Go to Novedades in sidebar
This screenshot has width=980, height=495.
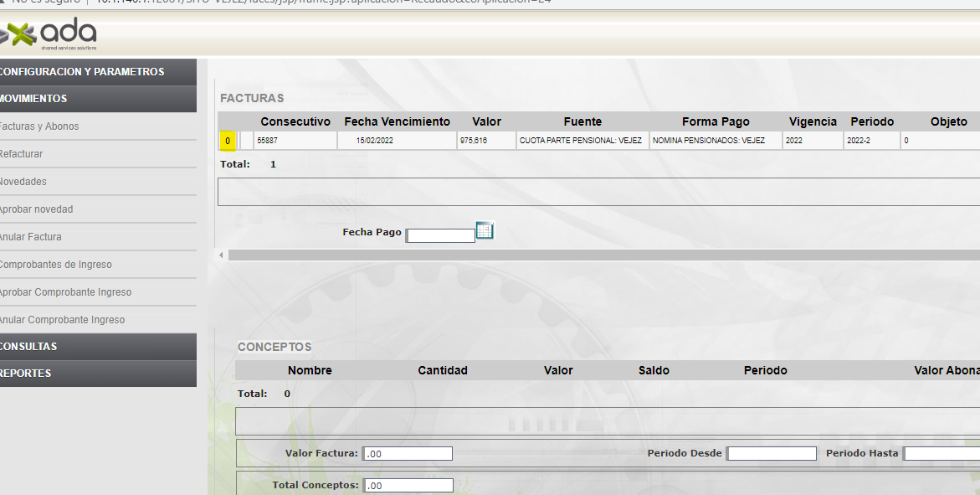click(23, 182)
